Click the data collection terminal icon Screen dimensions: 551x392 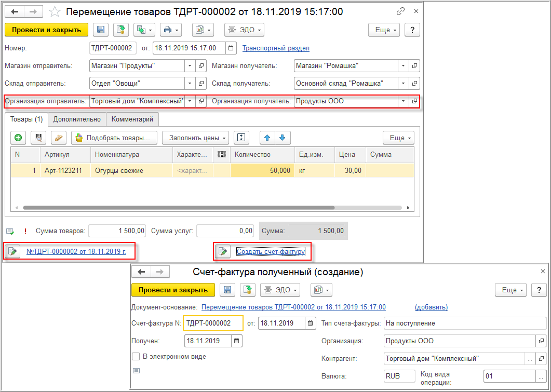coord(58,138)
